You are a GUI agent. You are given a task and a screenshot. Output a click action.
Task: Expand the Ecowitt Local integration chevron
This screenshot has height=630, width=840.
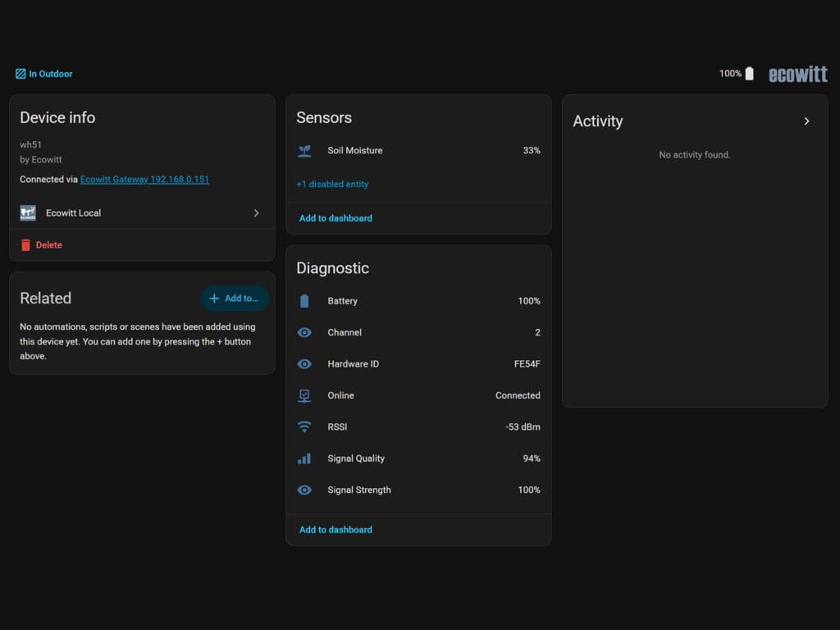pos(257,213)
